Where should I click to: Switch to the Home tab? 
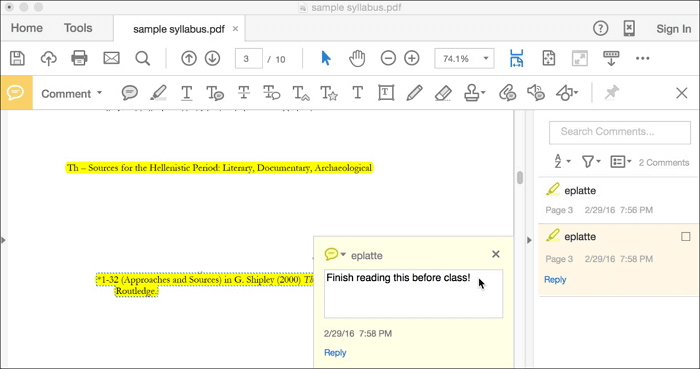click(27, 28)
